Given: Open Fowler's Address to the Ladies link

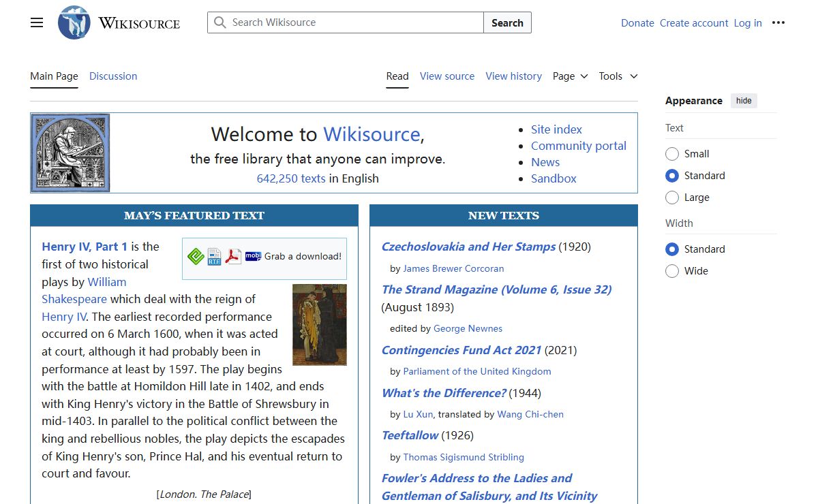Looking at the screenshot, I should (489, 487).
